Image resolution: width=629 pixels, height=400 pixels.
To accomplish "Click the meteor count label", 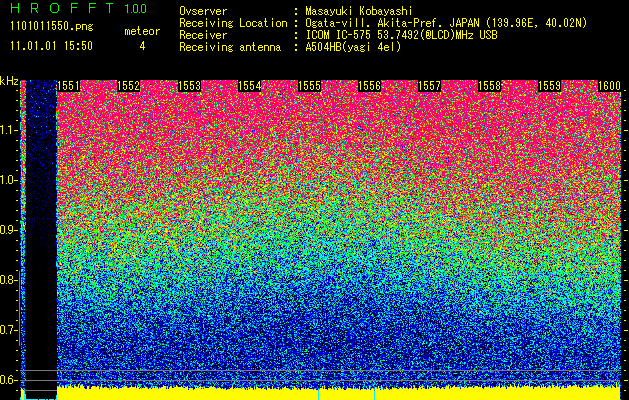I will (142, 31).
